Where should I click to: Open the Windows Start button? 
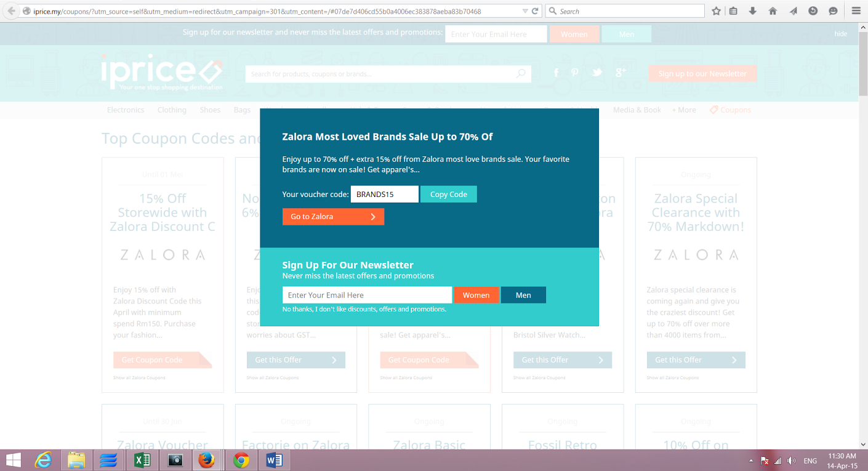[x=13, y=460]
